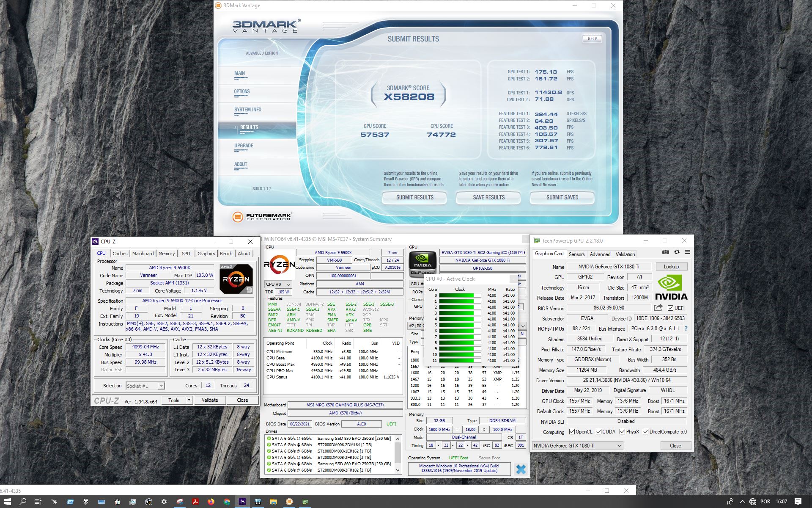Image resolution: width=812 pixels, height=508 pixels.
Task: Take a GPU-Z screenshot with the camera icon
Action: click(665, 252)
